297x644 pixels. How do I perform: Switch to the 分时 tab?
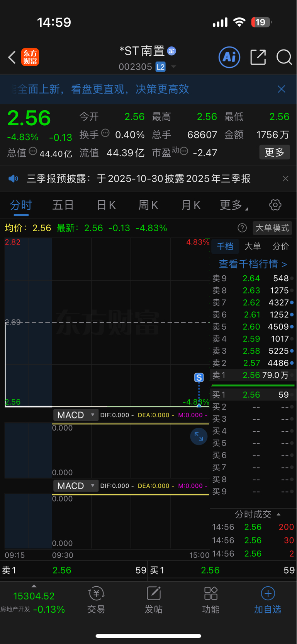[21, 205]
